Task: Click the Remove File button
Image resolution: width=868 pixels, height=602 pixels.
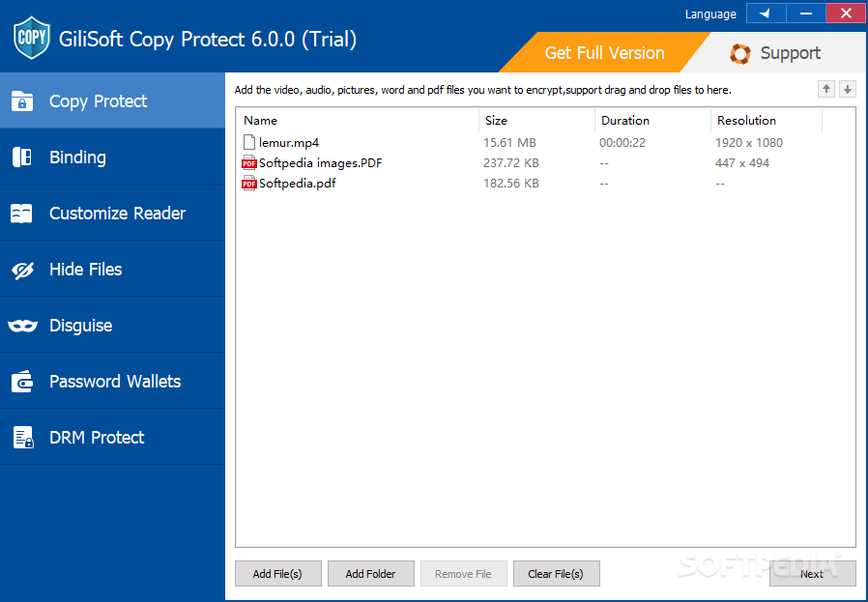Action: pyautogui.click(x=463, y=574)
